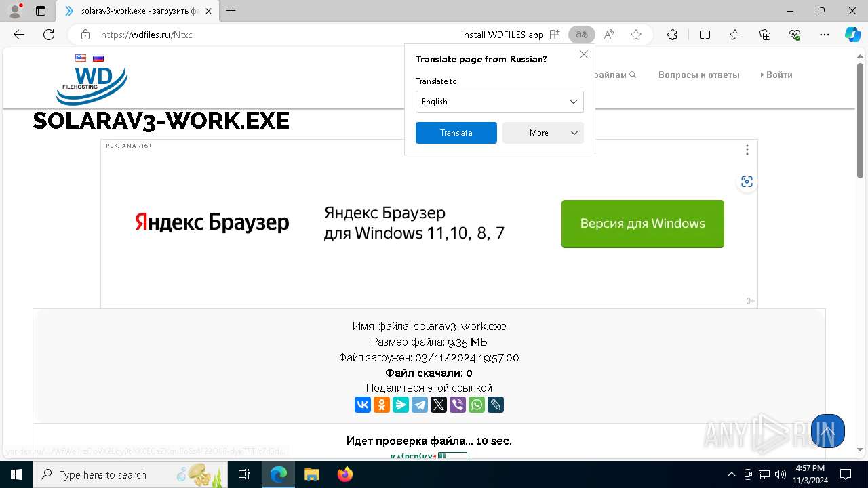Share link via Odnoklassniki

382,405
